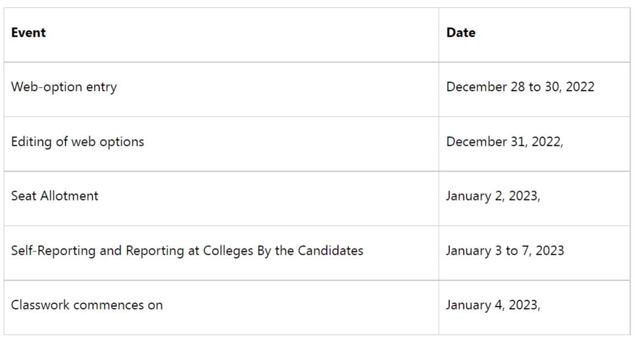Click the January 4, 2023 date cell
644x343 pixels.
[534, 308]
